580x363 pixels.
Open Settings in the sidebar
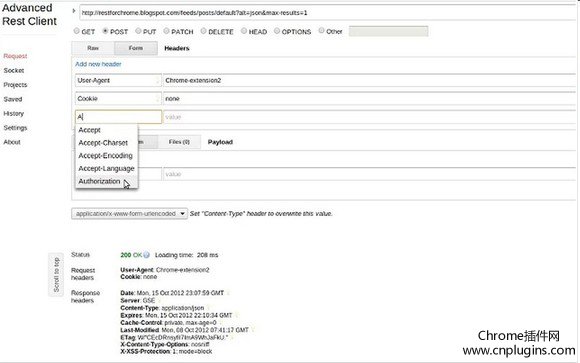(x=15, y=128)
